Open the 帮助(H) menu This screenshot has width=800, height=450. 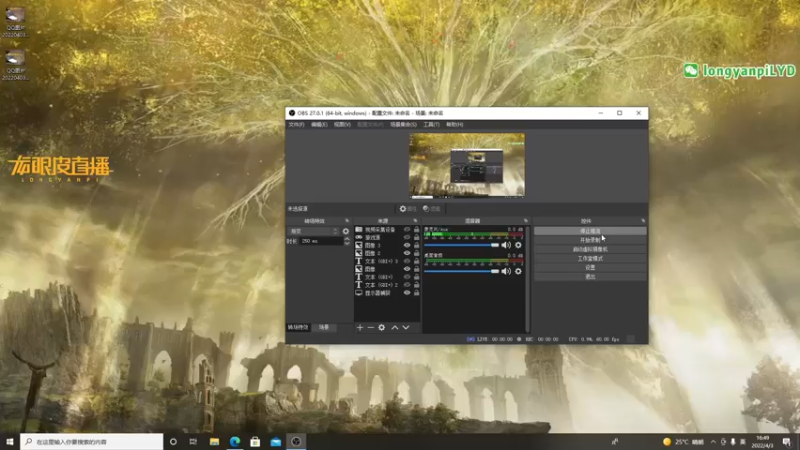(455, 124)
